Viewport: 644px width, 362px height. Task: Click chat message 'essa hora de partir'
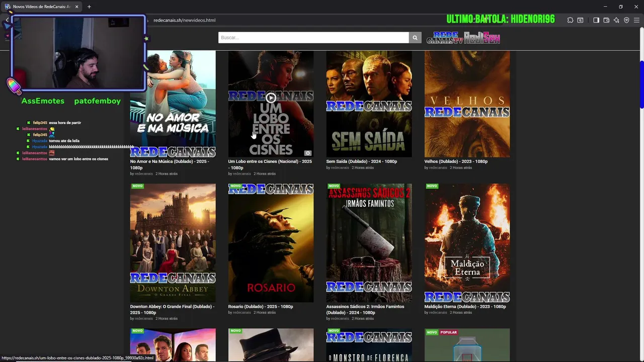click(65, 123)
